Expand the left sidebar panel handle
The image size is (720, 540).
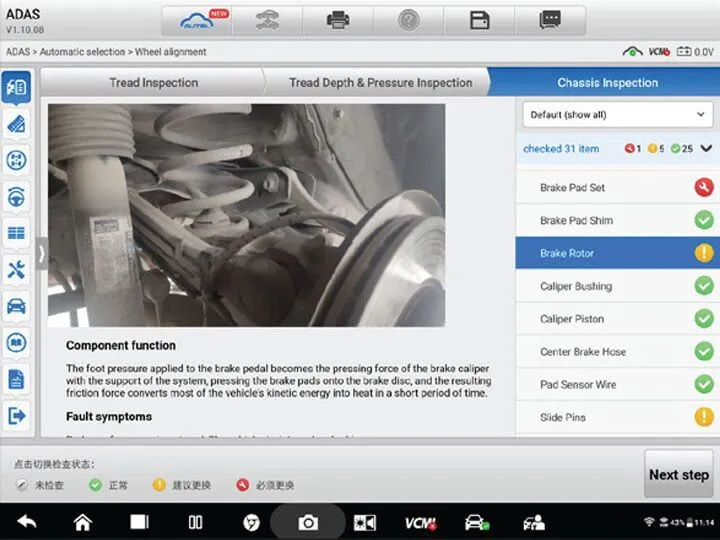click(42, 253)
